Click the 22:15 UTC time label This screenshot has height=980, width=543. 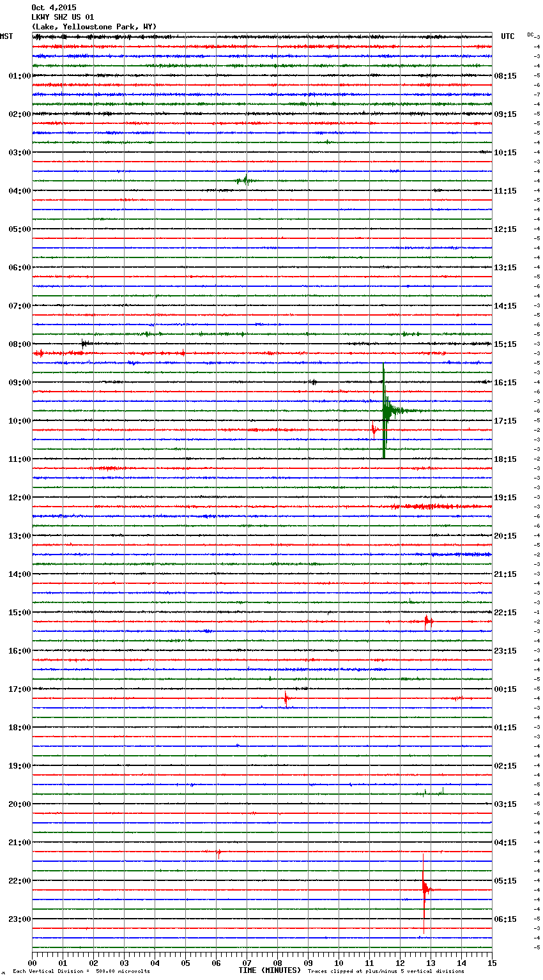click(505, 613)
